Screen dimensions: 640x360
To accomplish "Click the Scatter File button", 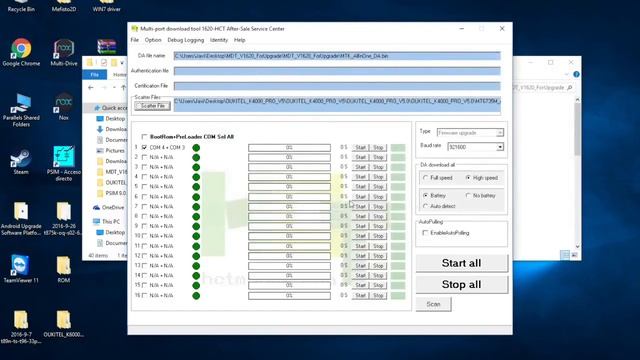I will pyautogui.click(x=152, y=106).
